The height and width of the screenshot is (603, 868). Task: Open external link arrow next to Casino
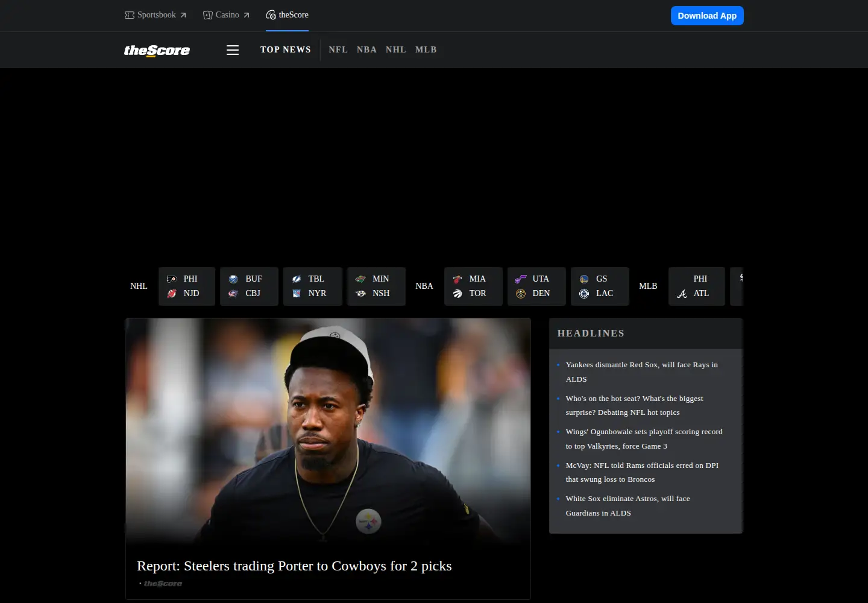tap(247, 15)
